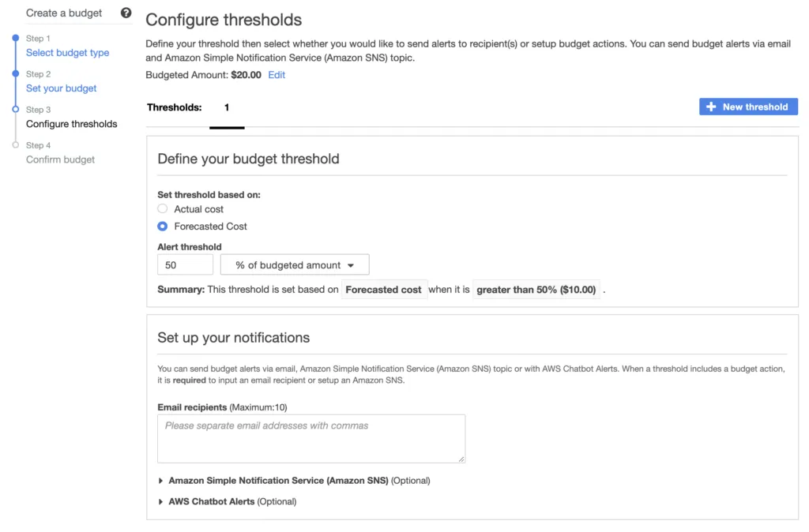This screenshot has width=809, height=532.
Task: Go to Step 1 Select budget type
Action: (x=68, y=53)
